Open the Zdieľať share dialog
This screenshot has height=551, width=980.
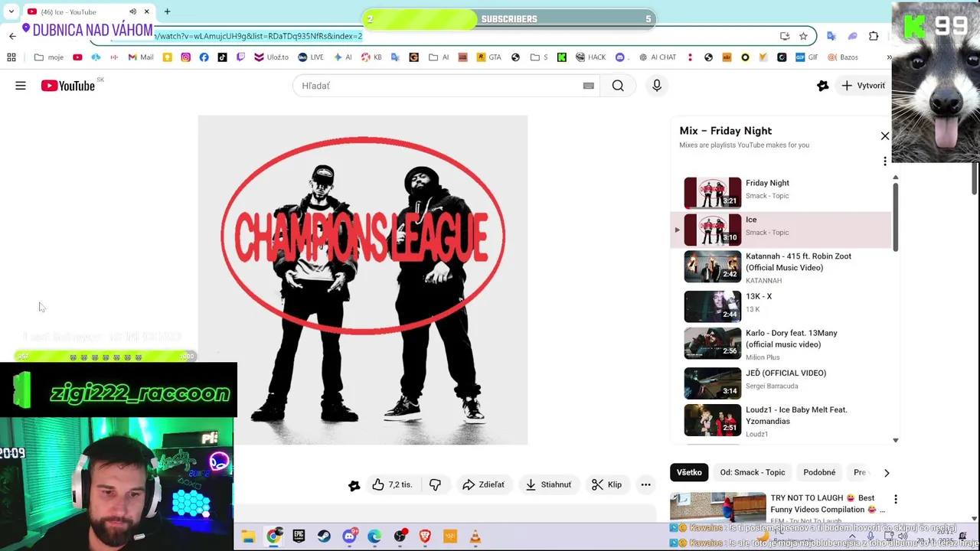pyautogui.click(x=484, y=484)
